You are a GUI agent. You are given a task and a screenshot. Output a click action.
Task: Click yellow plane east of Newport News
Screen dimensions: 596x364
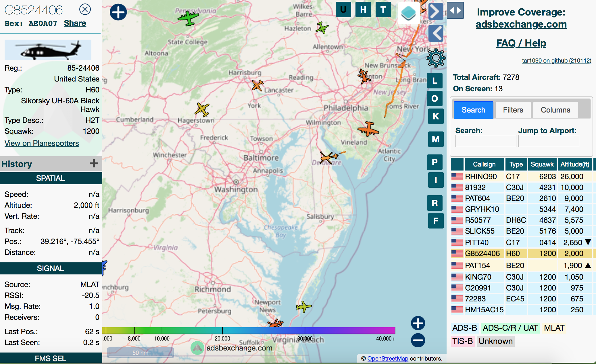coord(303,307)
